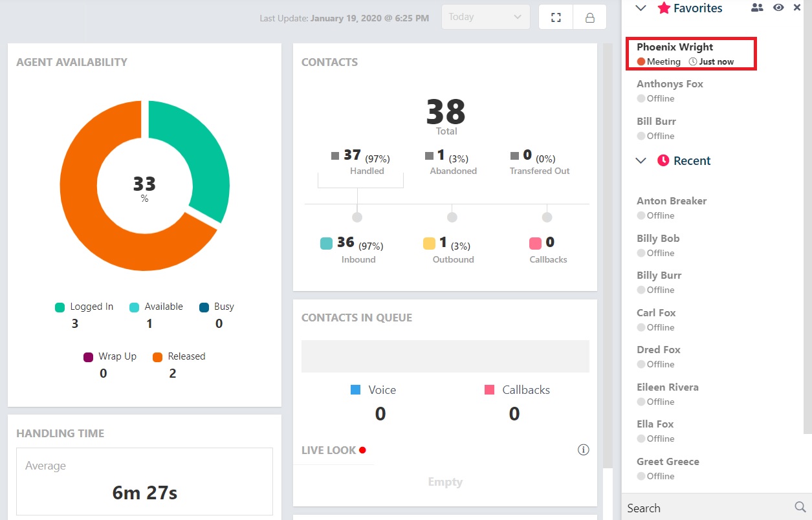812x520 pixels.
Task: Collapse the Recent section chevron
Action: pyautogui.click(x=641, y=160)
